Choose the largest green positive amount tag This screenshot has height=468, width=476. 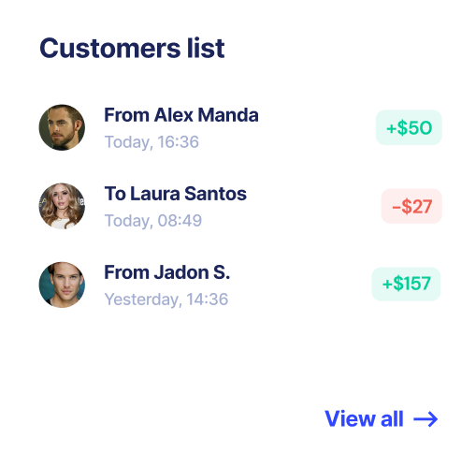406,284
